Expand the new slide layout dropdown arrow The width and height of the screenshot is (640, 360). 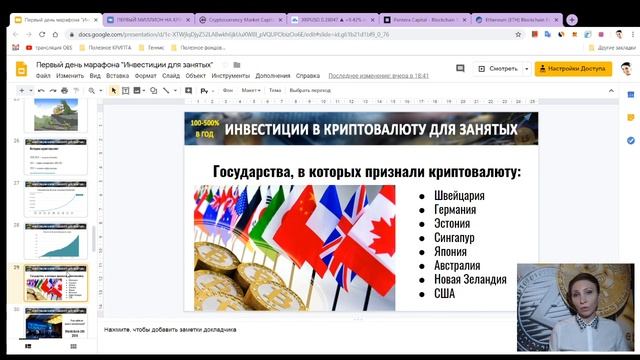[31, 90]
